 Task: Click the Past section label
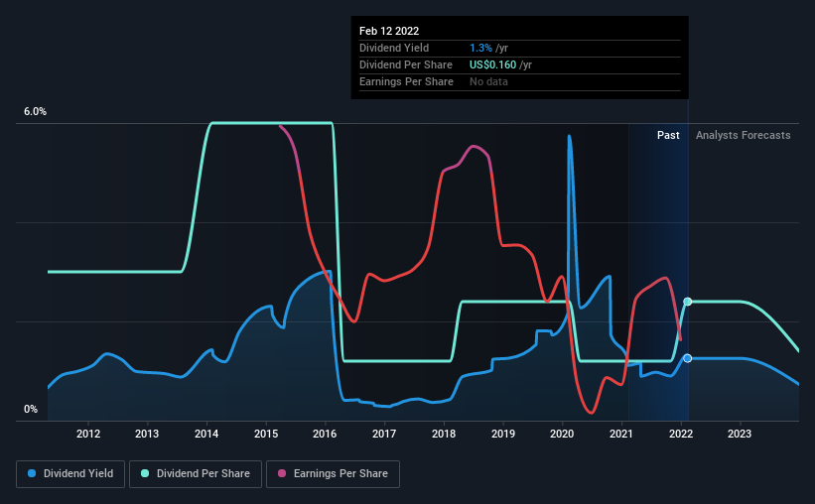668,135
